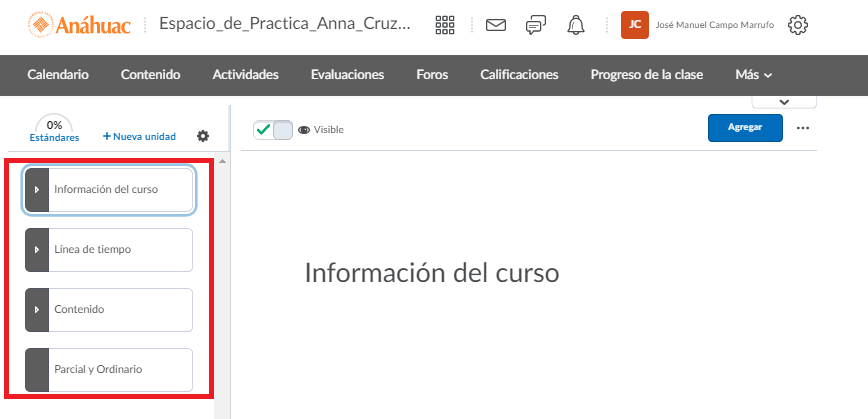Toggle the Visible switch for the unit
The height and width of the screenshot is (419, 868).
tap(272, 129)
